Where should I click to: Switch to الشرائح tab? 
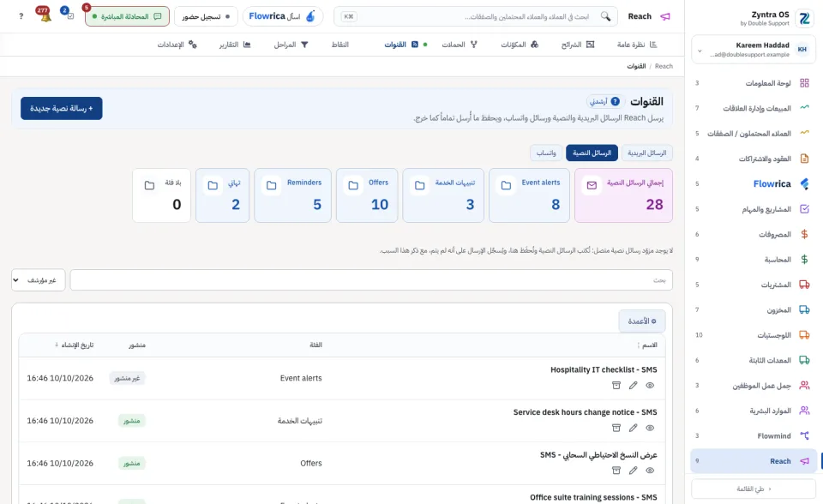(577, 45)
